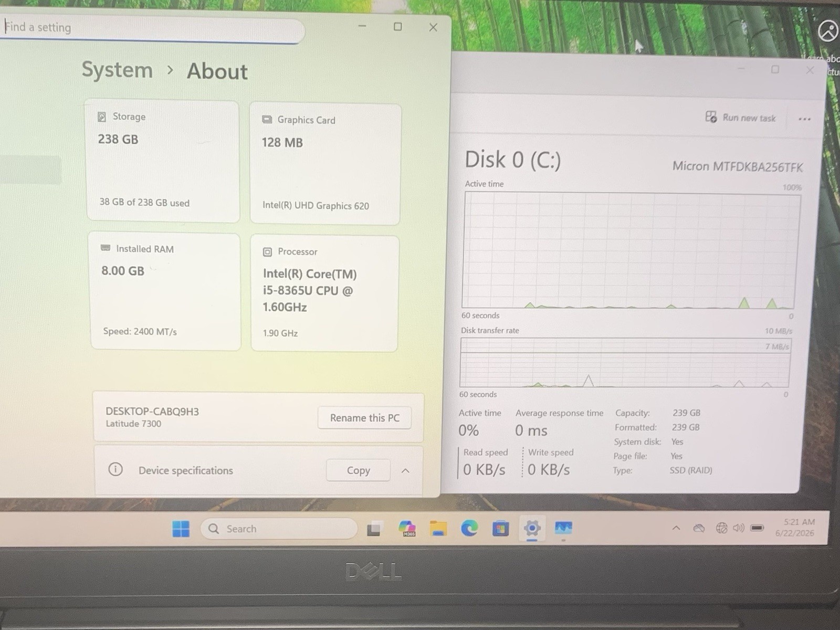Select the Installed RAM icon

[x=106, y=248]
